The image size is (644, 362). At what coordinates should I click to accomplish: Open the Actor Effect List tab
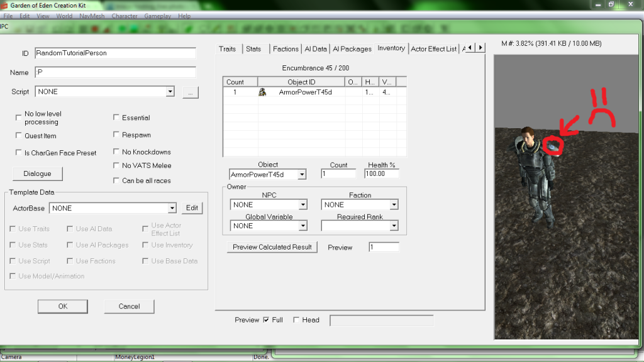tap(433, 49)
